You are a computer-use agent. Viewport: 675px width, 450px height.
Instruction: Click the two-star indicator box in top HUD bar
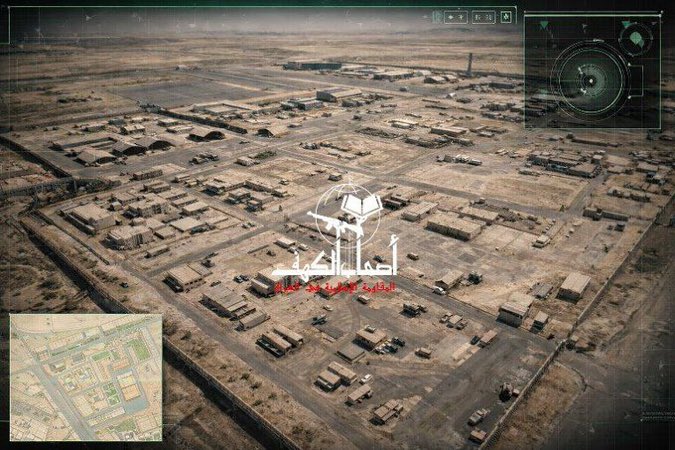(x=455, y=18)
